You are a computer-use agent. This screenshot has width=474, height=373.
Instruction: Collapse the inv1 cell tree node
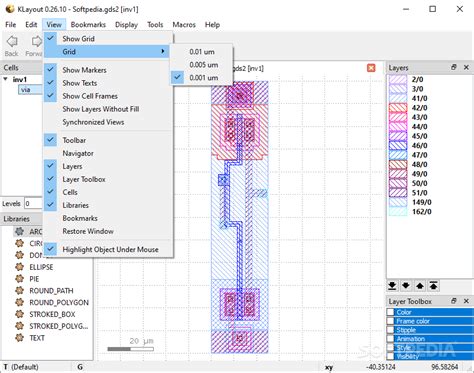pyautogui.click(x=6, y=79)
